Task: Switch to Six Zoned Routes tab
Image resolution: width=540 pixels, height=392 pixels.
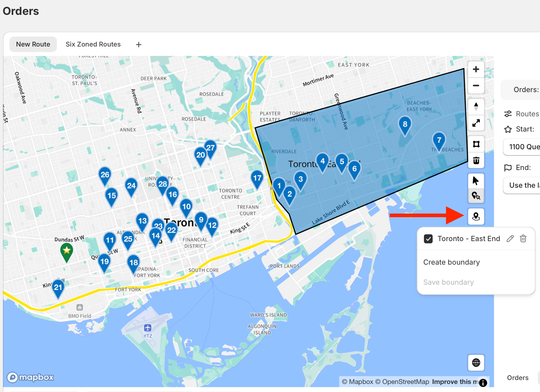Action: (93, 44)
